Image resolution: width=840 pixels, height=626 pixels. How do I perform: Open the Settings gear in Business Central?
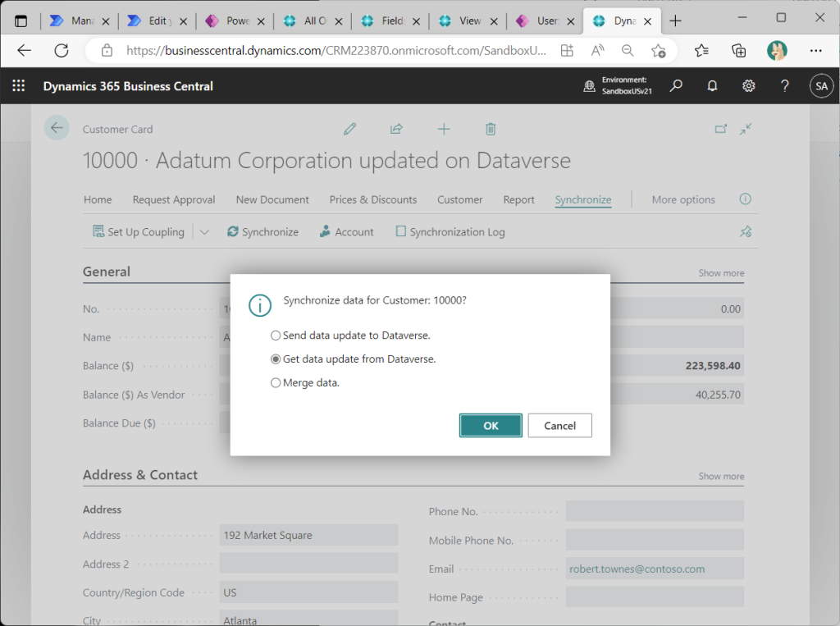pos(748,86)
